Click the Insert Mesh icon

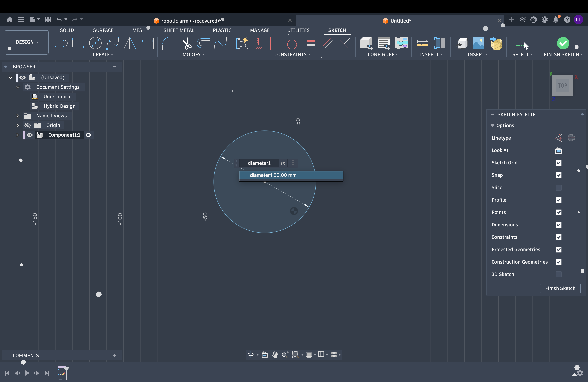pyautogui.click(x=496, y=43)
